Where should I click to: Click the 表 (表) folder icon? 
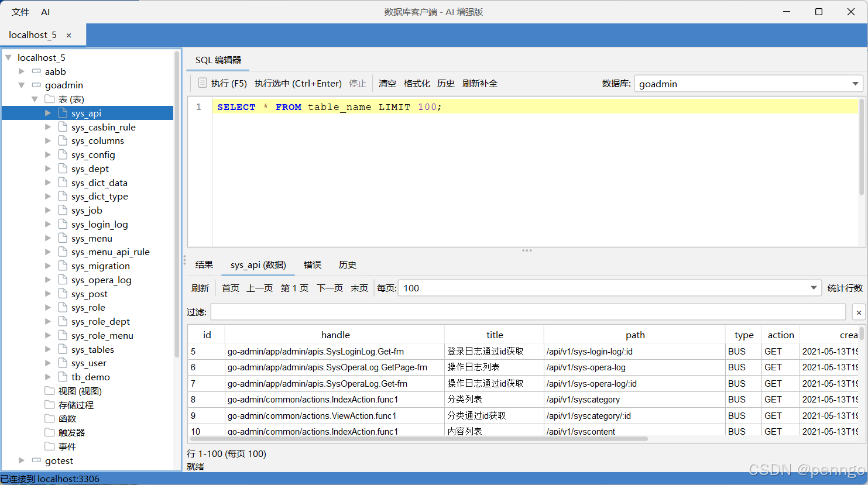(x=50, y=99)
